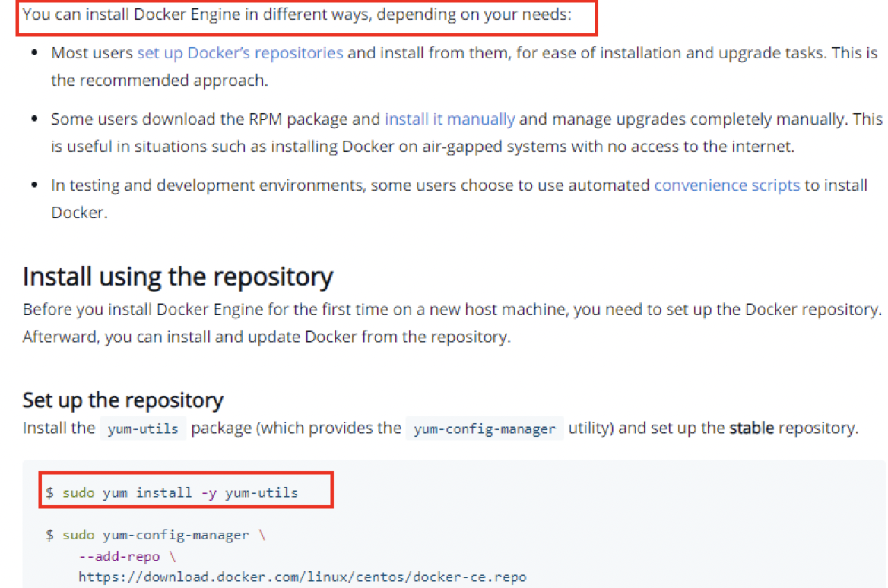888x588 pixels.
Task: Click the bullet before "Most users"
Action: point(34,53)
